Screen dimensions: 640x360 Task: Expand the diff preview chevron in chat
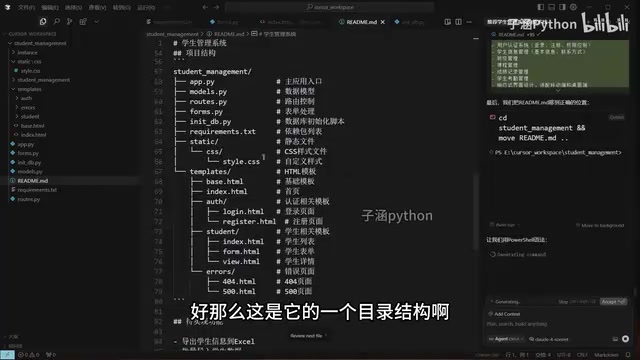coord(558,91)
